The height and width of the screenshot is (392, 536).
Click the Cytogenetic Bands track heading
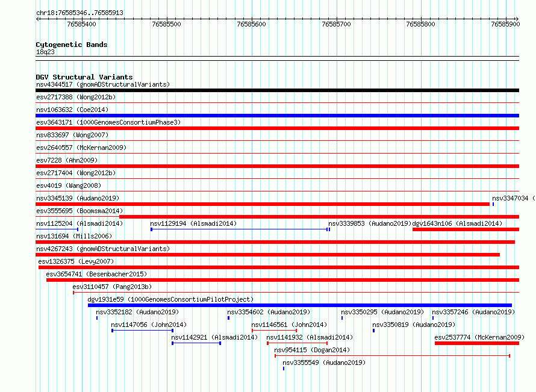pyautogui.click(x=72, y=45)
